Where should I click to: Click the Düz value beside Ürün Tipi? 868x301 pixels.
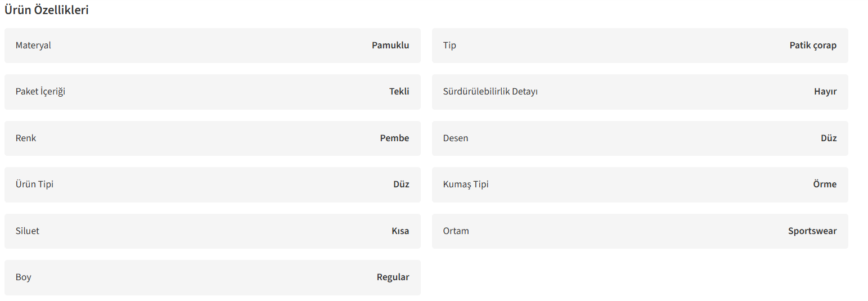[401, 185]
